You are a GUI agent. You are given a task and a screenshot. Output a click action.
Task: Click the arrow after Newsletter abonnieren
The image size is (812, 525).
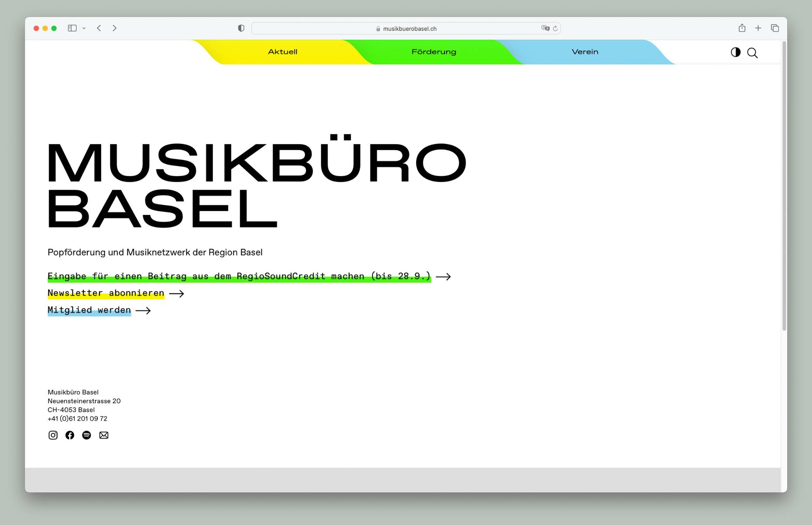pos(176,294)
